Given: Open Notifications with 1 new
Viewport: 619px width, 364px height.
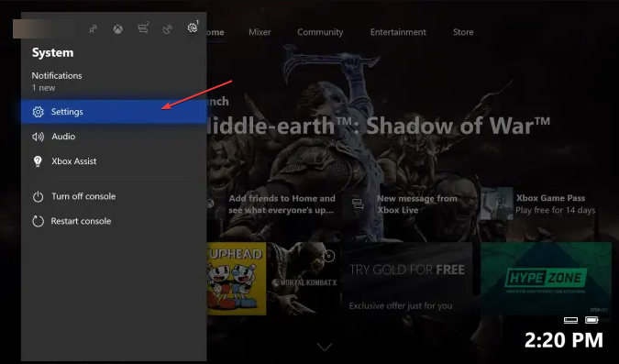Looking at the screenshot, I should click(57, 82).
